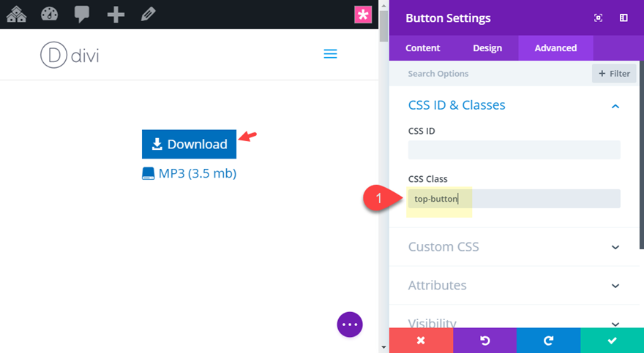Open the hamburger menu on Divi header
Viewport: 644px width, 353px height.
click(x=330, y=54)
